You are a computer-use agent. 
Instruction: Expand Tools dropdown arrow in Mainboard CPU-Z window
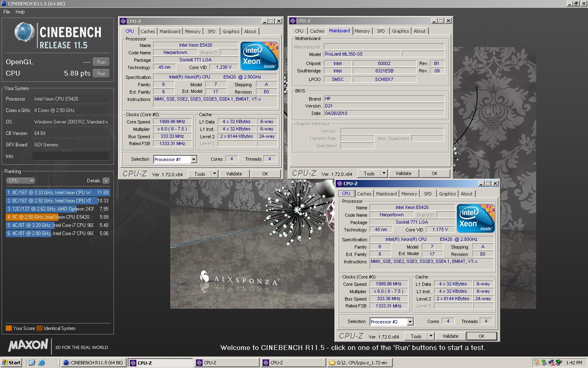[x=384, y=173]
